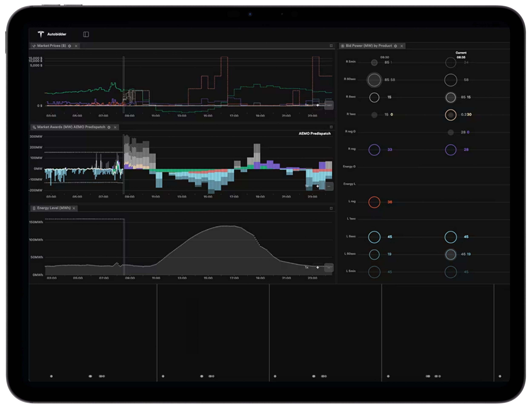Image resolution: width=532 pixels, height=408 pixels.
Task: Click the time cursor on Energy Level chart
Action: coord(124,246)
